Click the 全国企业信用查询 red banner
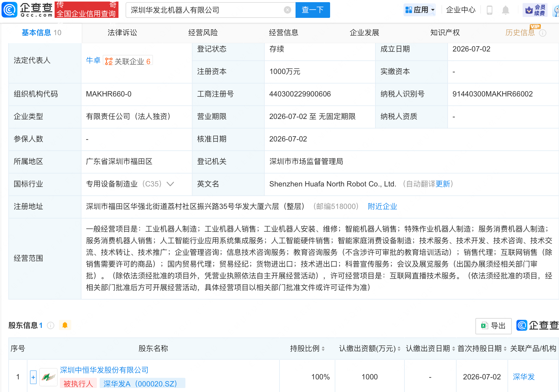Viewport: 559px width, 392px height. tap(87, 10)
